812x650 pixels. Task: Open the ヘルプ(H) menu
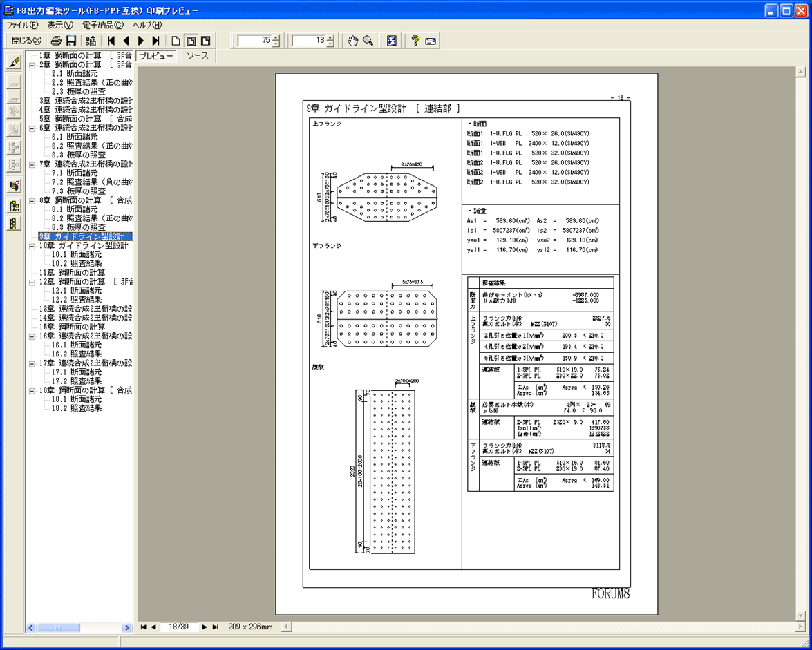pos(147,25)
